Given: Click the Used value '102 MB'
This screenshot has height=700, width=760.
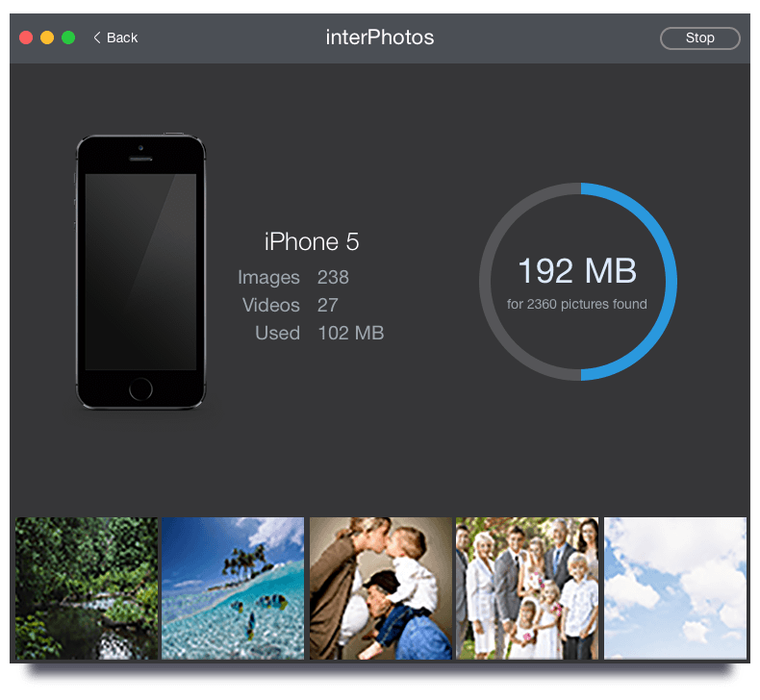Looking at the screenshot, I should coord(351,334).
